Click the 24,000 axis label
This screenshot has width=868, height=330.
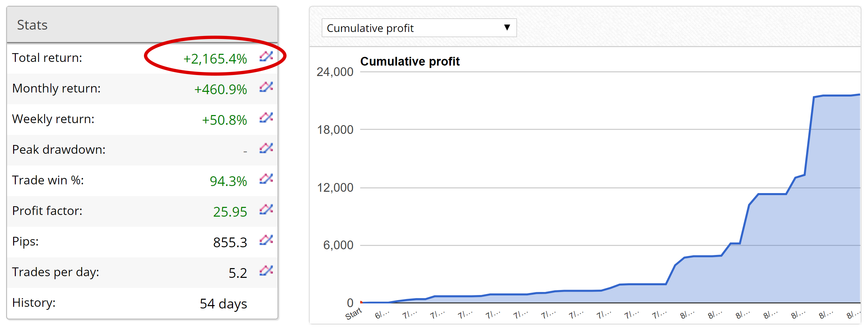[x=335, y=71]
